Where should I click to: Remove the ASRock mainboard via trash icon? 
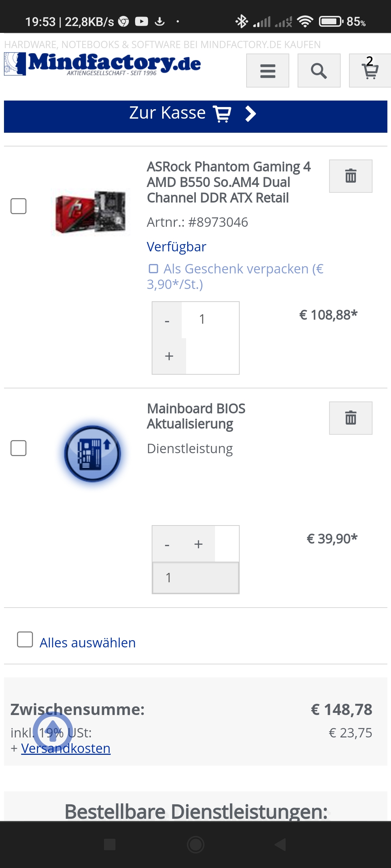[x=350, y=176]
